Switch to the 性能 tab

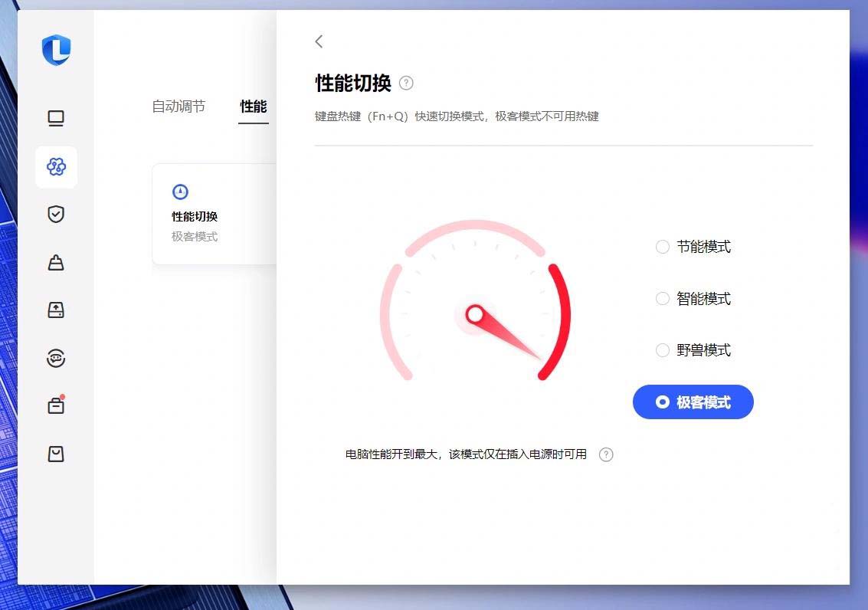(x=254, y=107)
